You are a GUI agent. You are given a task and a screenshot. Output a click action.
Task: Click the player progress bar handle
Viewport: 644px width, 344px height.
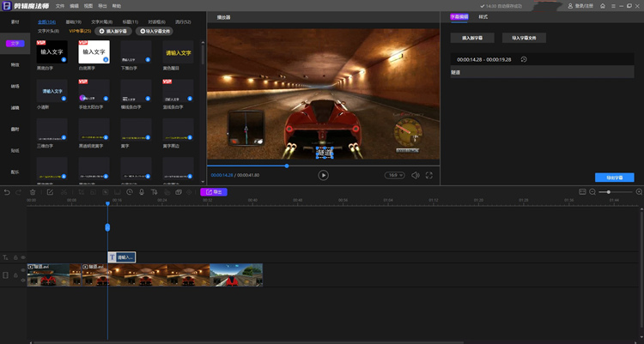pos(287,166)
